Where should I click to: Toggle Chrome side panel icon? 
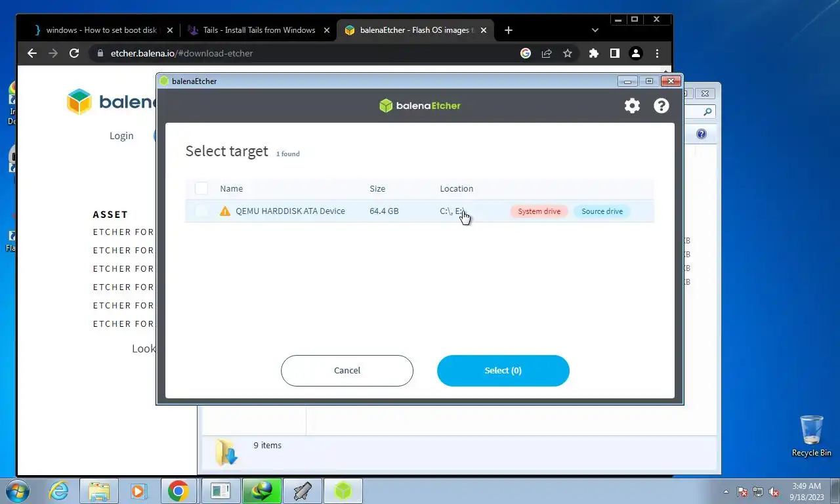[x=615, y=53]
